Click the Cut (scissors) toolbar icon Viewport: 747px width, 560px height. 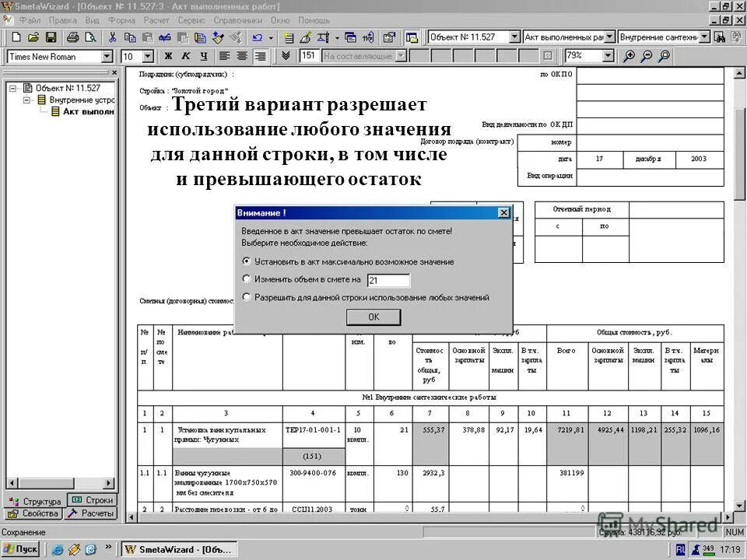[111, 36]
